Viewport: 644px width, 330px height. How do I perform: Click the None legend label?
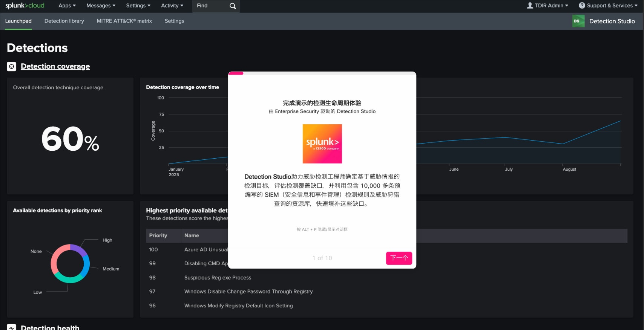coord(36,251)
